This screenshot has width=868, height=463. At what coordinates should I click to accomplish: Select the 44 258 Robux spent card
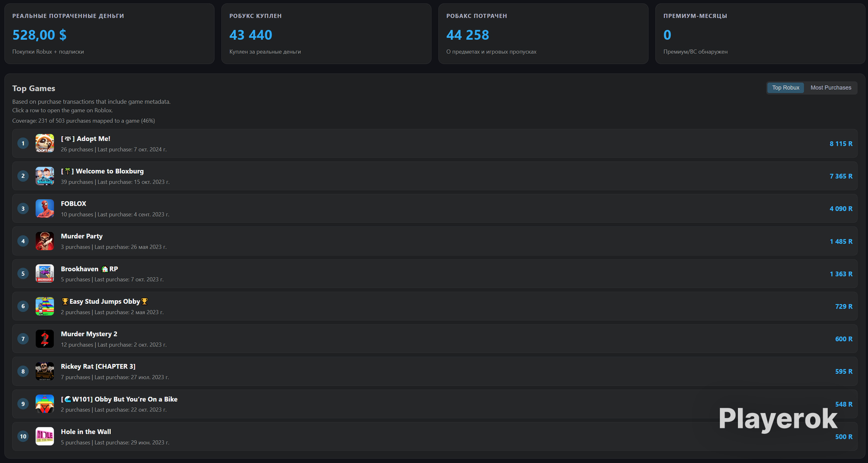point(543,34)
